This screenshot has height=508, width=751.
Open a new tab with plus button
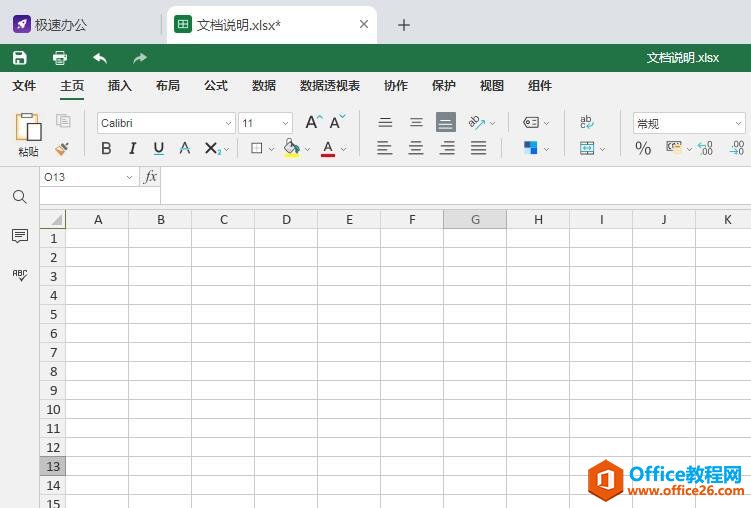[x=404, y=25]
